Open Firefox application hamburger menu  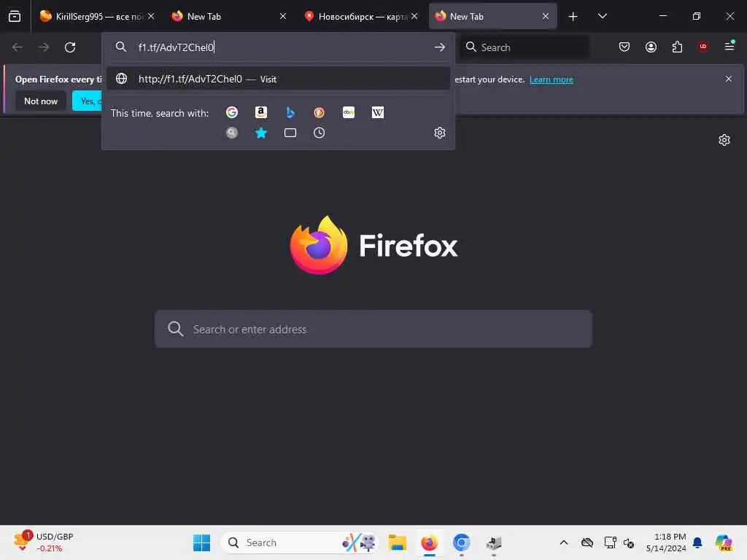[x=729, y=47]
